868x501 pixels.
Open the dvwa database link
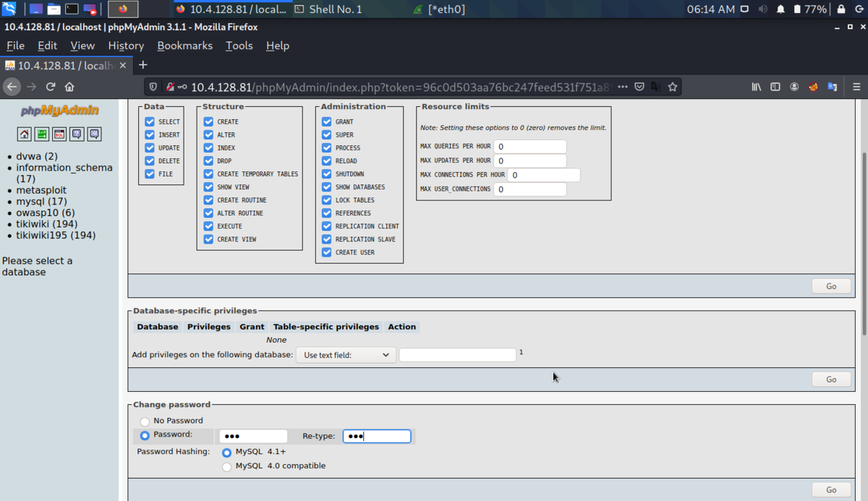tap(37, 156)
